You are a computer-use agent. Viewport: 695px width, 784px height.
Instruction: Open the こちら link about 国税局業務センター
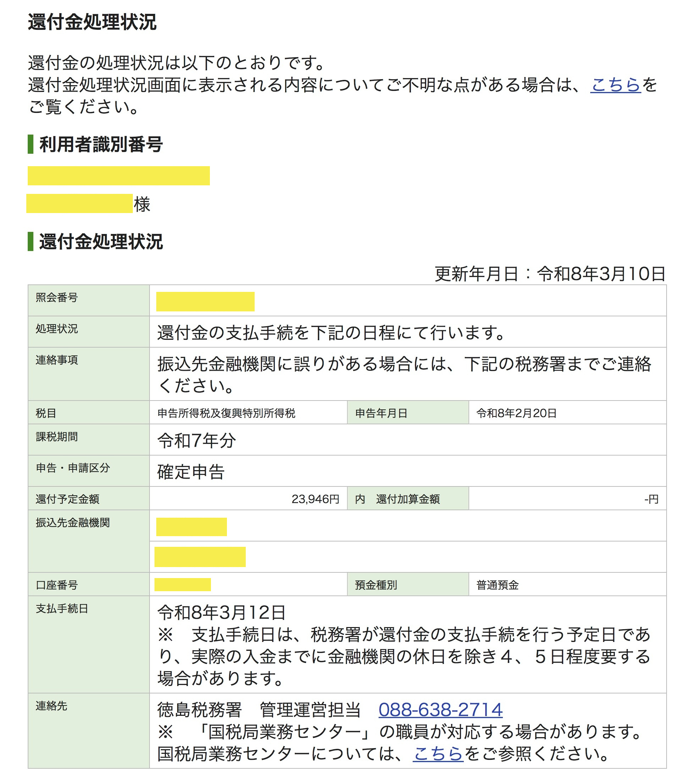(438, 754)
